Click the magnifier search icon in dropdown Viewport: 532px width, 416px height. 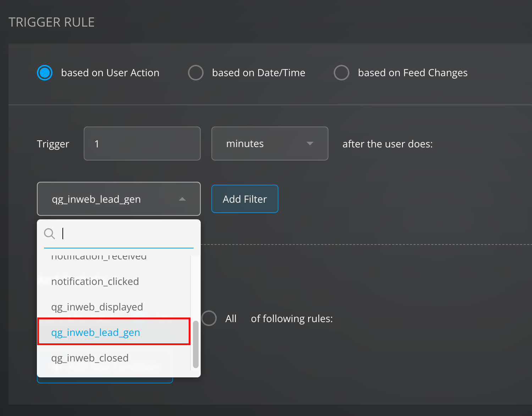(49, 234)
